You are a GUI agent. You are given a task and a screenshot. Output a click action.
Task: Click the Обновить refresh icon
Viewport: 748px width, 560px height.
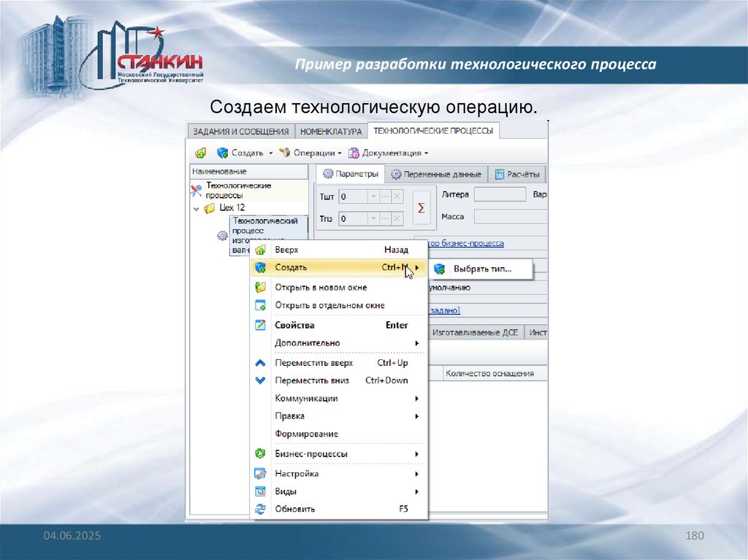tap(261, 509)
